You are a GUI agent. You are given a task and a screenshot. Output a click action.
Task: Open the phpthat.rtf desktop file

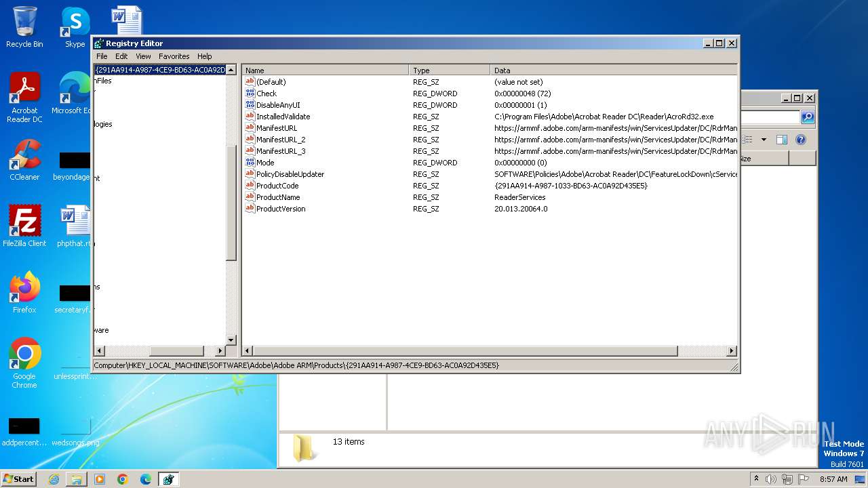click(75, 226)
